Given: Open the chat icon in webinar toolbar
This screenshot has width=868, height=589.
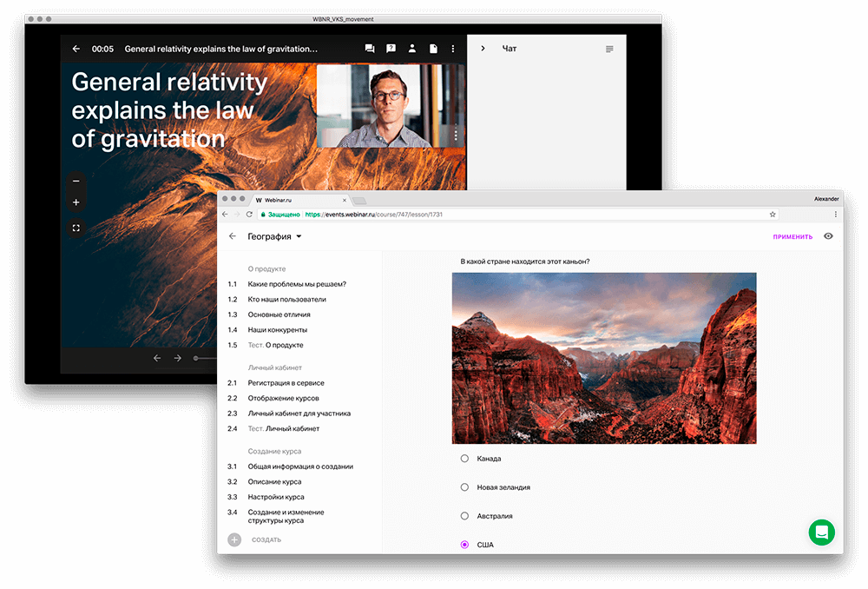Looking at the screenshot, I should [x=370, y=49].
